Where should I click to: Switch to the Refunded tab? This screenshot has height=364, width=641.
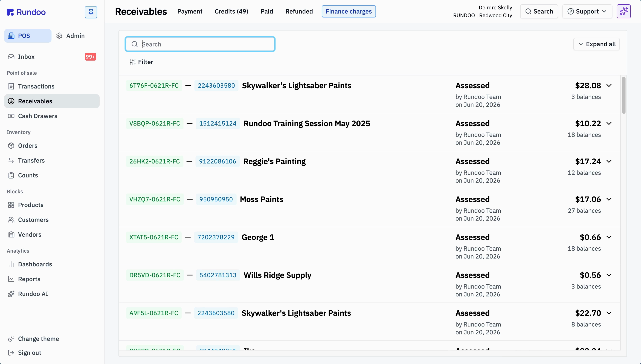pos(299,11)
